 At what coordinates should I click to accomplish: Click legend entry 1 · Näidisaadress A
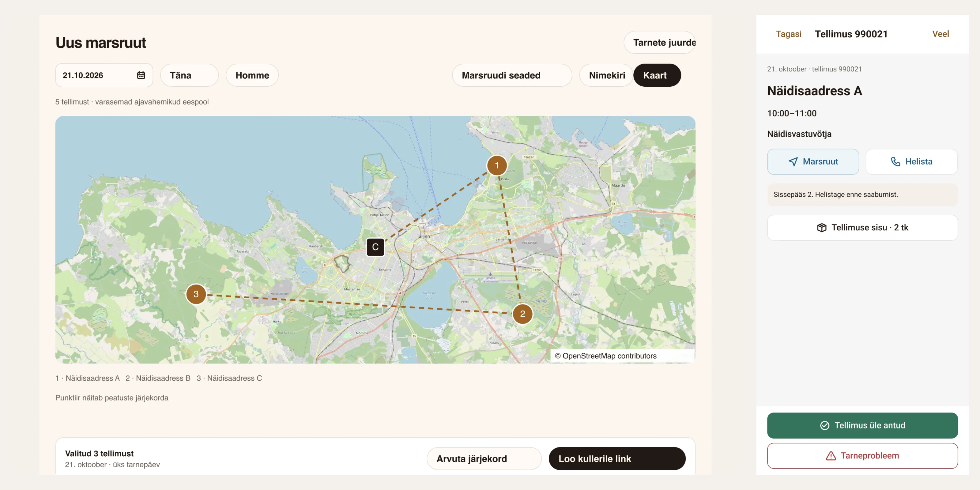[87, 378]
